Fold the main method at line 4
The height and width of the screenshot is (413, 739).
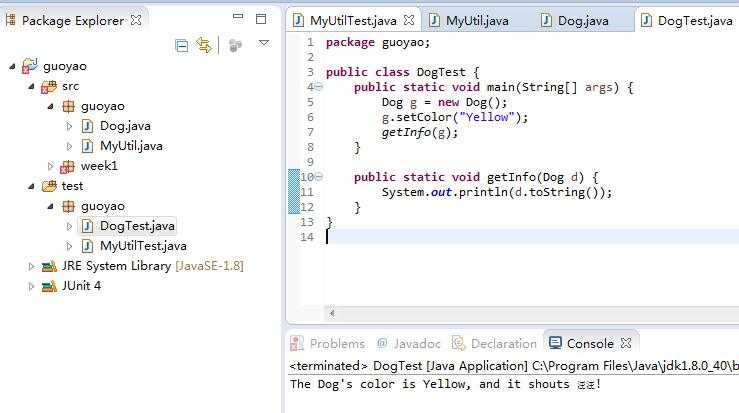(x=319, y=87)
